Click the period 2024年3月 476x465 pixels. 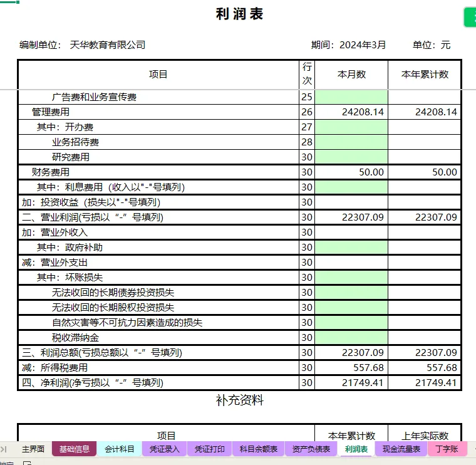[x=363, y=45]
